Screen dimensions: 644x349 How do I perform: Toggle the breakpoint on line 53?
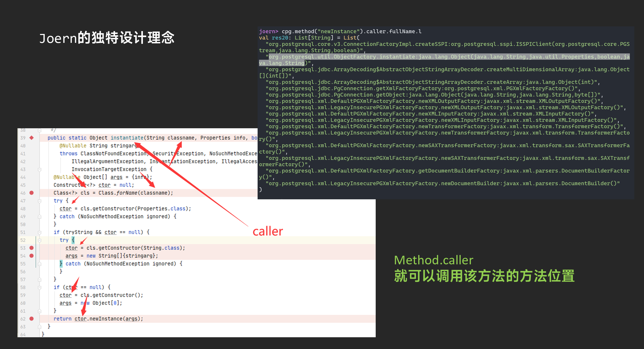pos(32,248)
